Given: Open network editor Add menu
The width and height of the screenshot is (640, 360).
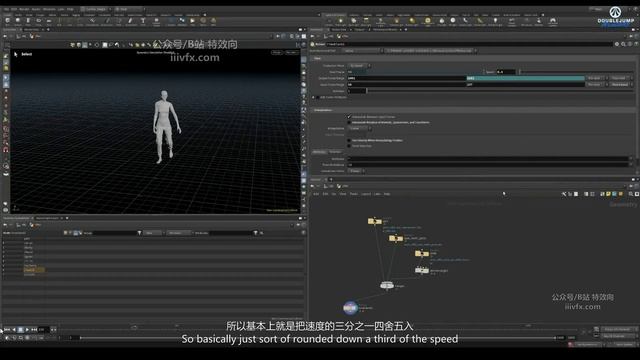Looking at the screenshot, I should (x=316, y=194).
